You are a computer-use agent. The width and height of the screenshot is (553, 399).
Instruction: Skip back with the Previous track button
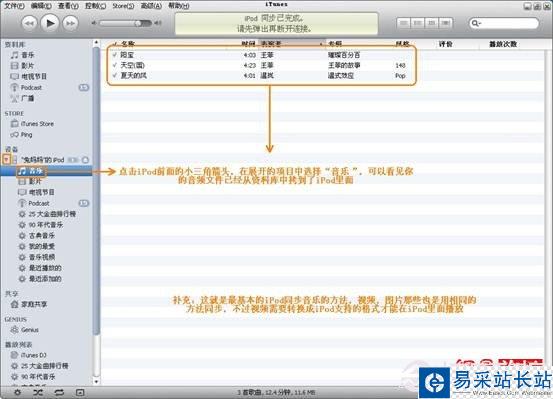tap(29, 24)
